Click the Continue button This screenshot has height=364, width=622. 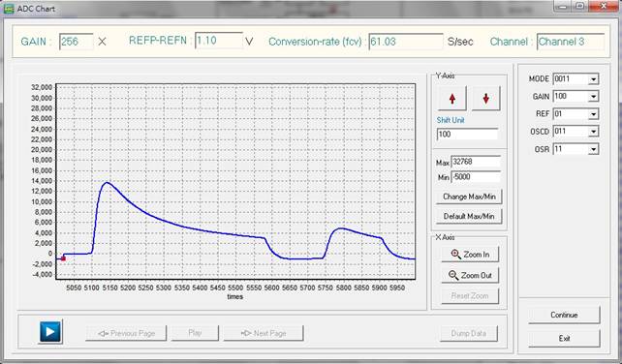(x=564, y=315)
